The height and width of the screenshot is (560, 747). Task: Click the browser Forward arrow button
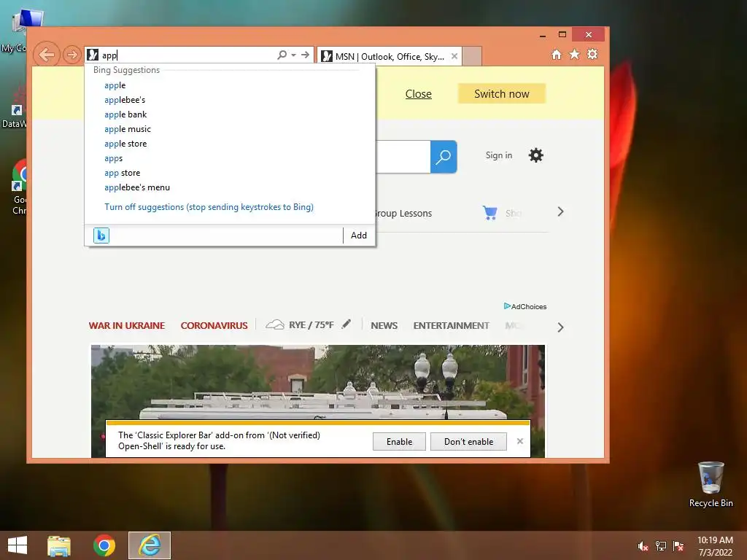click(72, 55)
